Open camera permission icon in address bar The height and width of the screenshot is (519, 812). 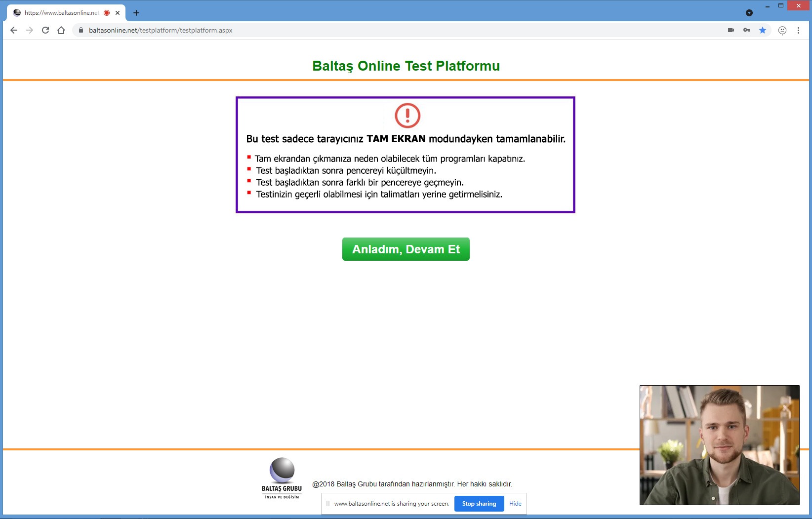point(731,30)
